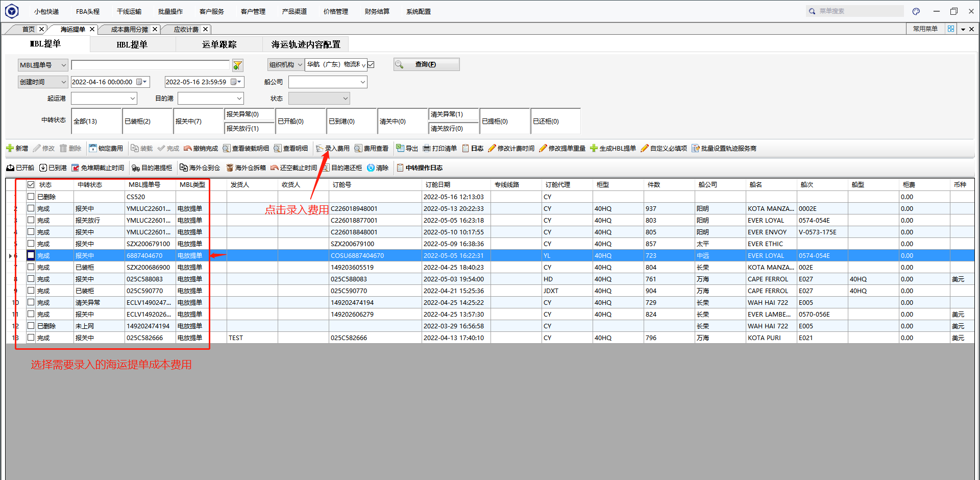980x480 pixels.
Task: Toggle the checkbox next to 组织机构 value
Action: coord(371,64)
